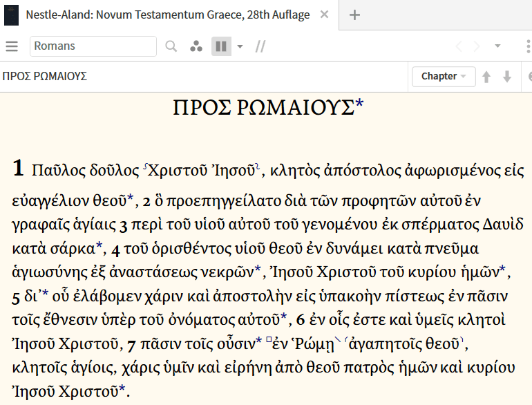The height and width of the screenshot is (405, 532).
Task: Add a new tab with plus button
Action: (354, 15)
